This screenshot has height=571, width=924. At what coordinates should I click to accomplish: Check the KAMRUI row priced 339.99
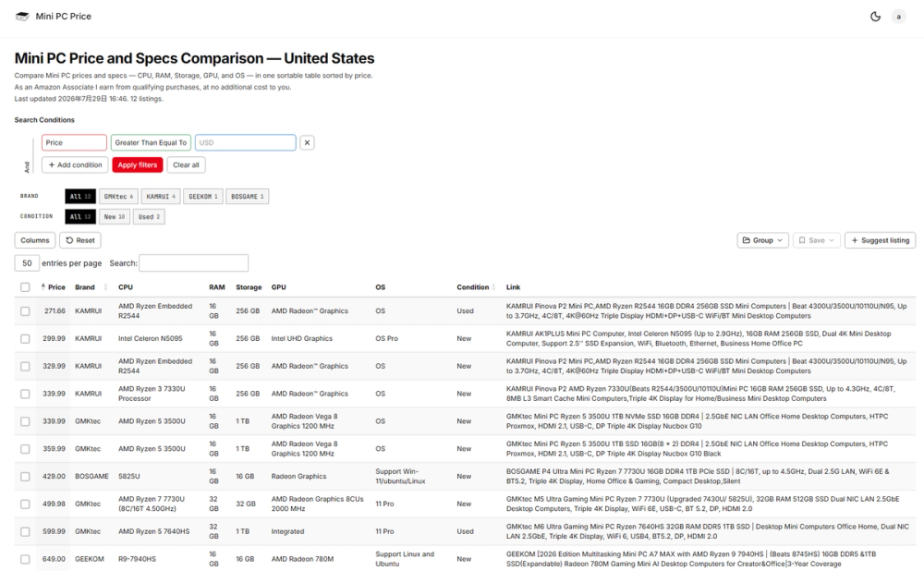(25, 394)
